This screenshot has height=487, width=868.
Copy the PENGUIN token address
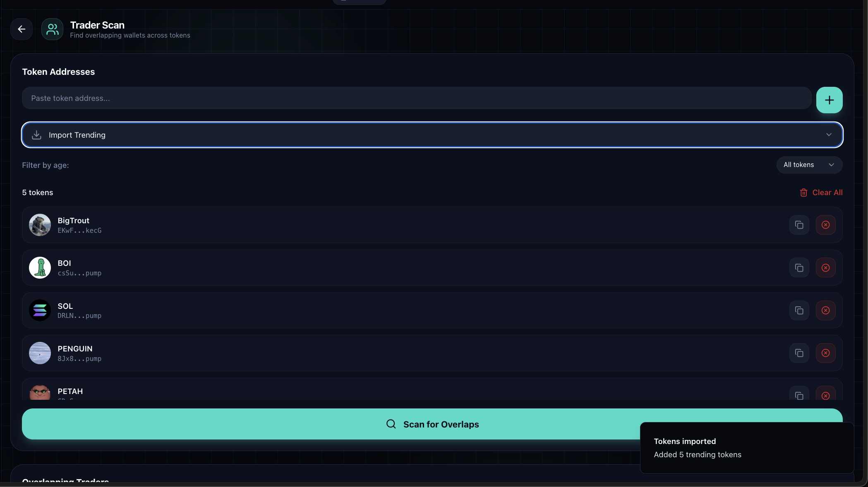click(x=799, y=353)
